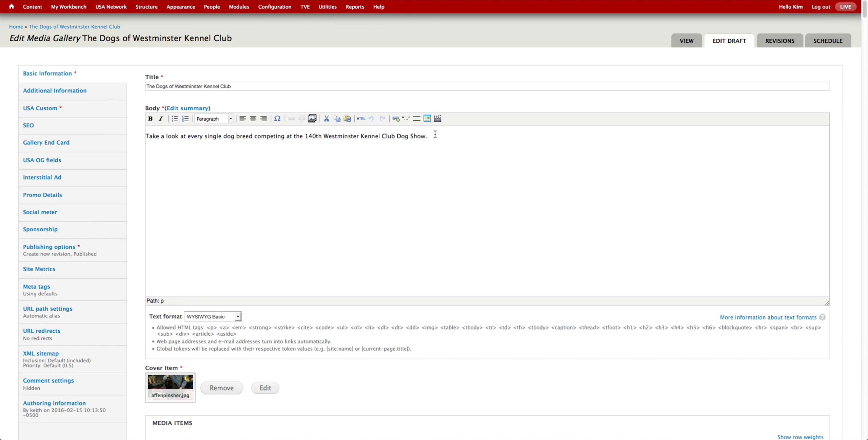Screen dimensions: 868x440
Task: Open the Edit summary link
Action: [188, 108]
